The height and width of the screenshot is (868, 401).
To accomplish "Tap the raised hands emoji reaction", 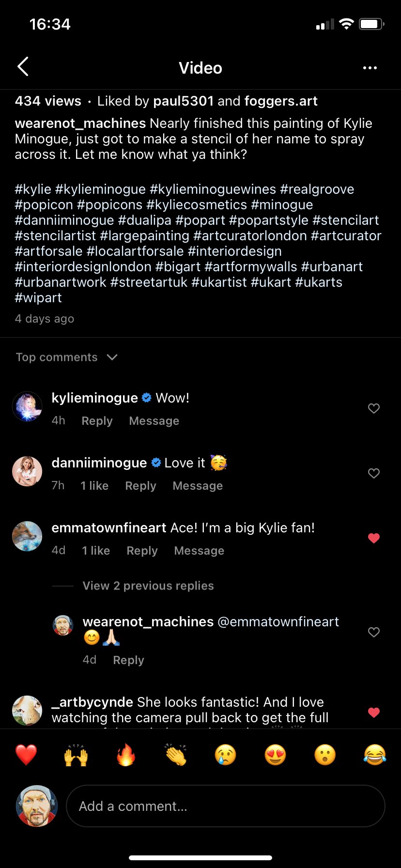I will click(x=76, y=755).
